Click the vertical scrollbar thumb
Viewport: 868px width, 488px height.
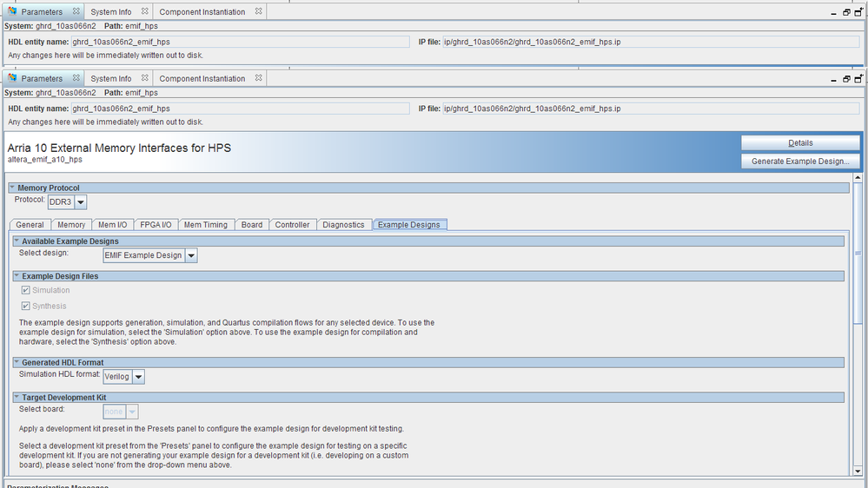pos(858,253)
